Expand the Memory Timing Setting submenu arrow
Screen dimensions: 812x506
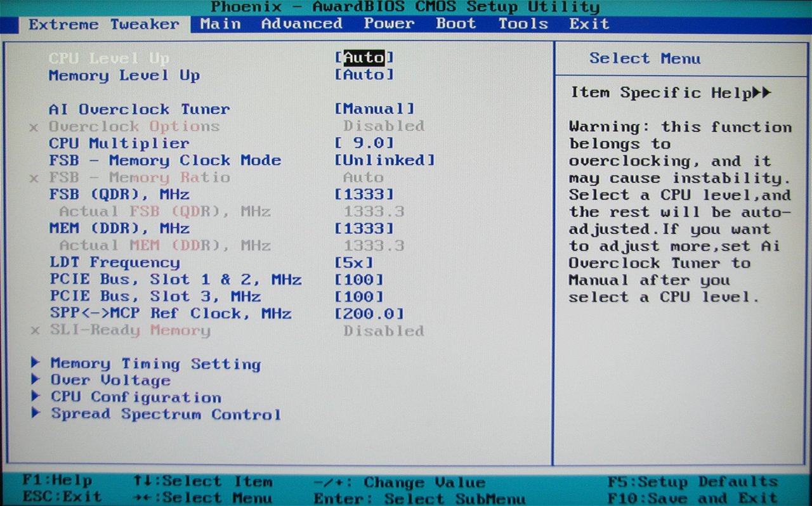36,363
